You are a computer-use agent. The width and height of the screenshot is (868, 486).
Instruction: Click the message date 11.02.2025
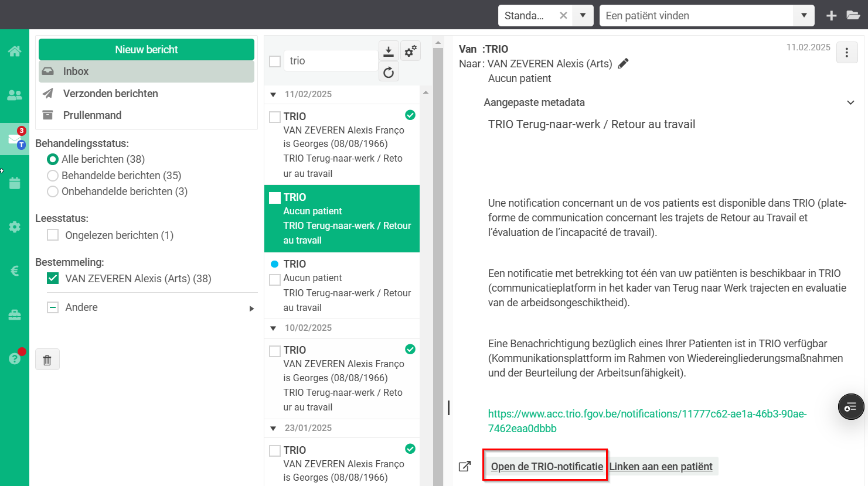(x=808, y=47)
